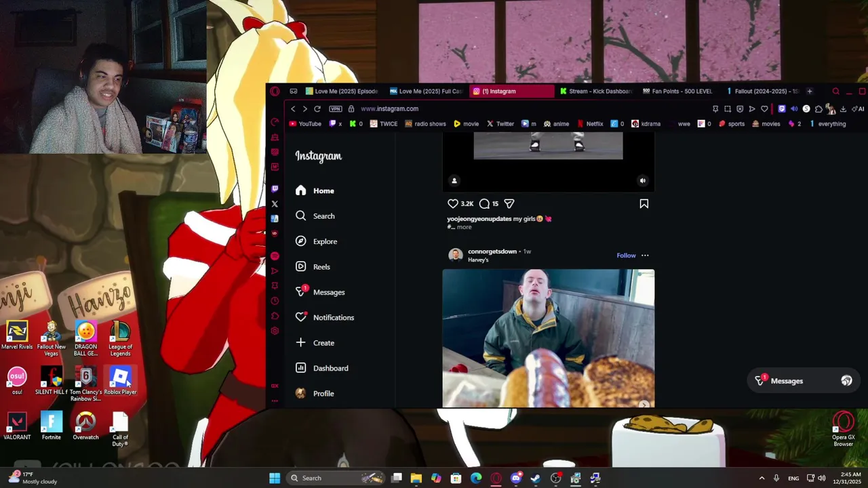Image resolution: width=868 pixels, height=488 pixels.
Task: Open Instagram Search panel
Action: pyautogui.click(x=315, y=216)
